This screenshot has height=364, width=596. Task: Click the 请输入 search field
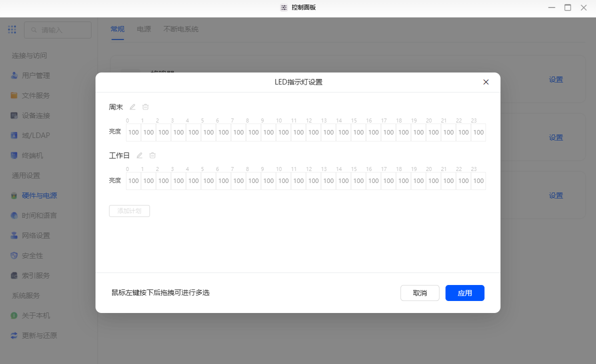coord(58,29)
